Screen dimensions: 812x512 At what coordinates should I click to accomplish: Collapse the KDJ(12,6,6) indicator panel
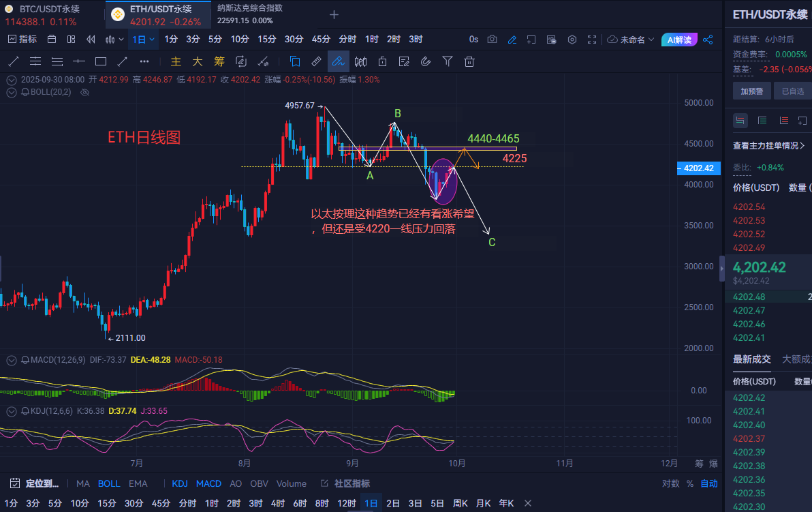(12, 412)
